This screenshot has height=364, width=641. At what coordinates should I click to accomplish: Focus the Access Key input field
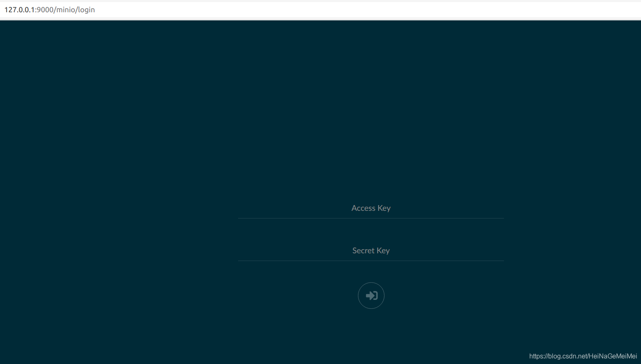(371, 208)
